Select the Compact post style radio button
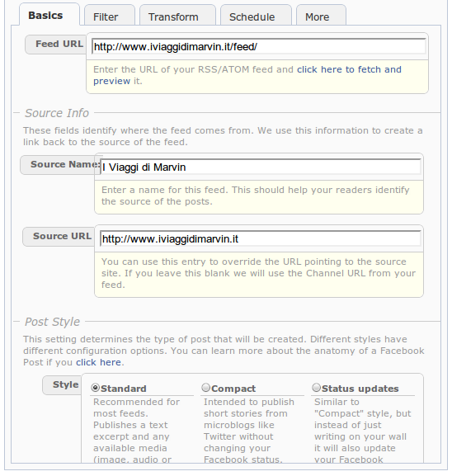Screen dimensions: 452x476 (x=206, y=388)
